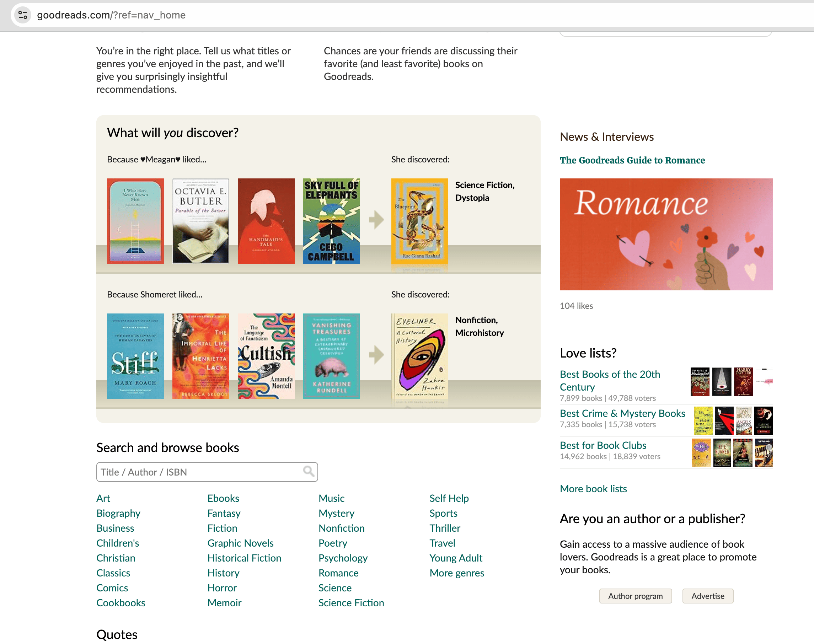Click The Blueprint book cover
Image resolution: width=814 pixels, height=644 pixels.
pos(419,221)
